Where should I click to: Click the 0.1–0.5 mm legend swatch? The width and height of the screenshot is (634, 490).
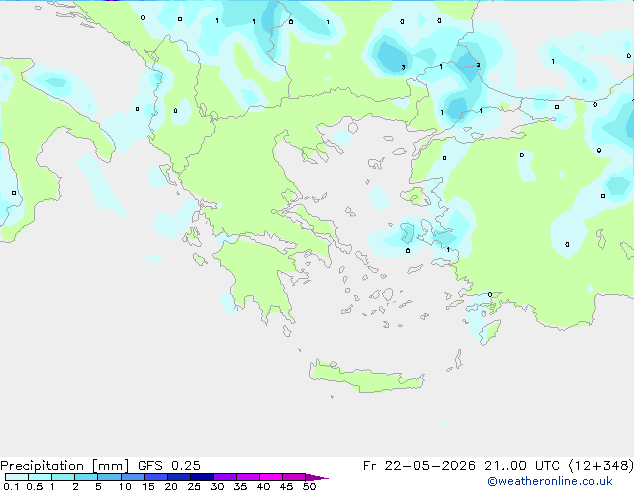[17, 477]
